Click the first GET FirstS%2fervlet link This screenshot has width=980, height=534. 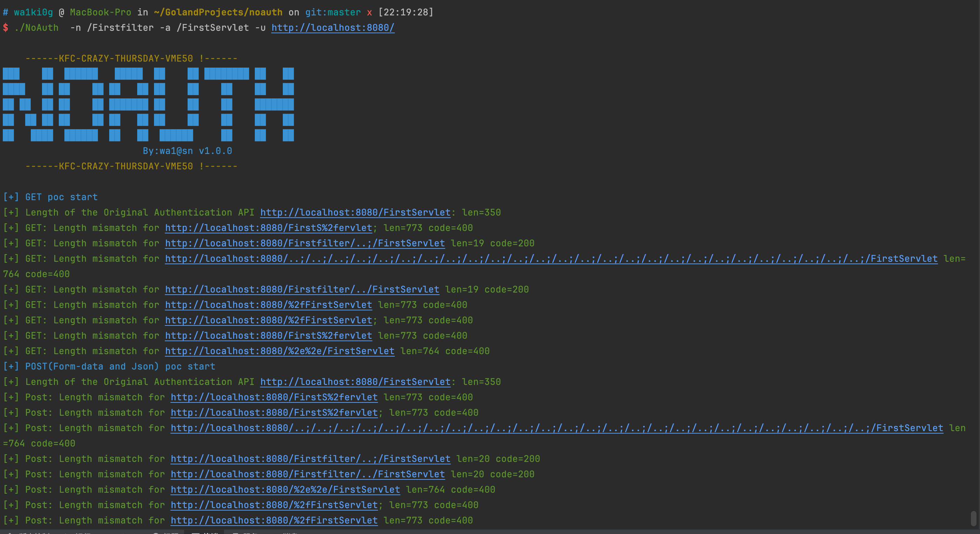tap(268, 228)
